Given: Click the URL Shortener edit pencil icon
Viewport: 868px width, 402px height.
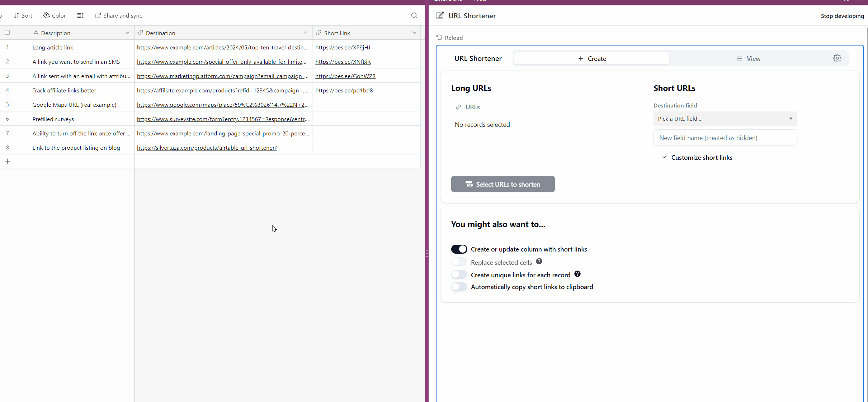Looking at the screenshot, I should 440,15.
